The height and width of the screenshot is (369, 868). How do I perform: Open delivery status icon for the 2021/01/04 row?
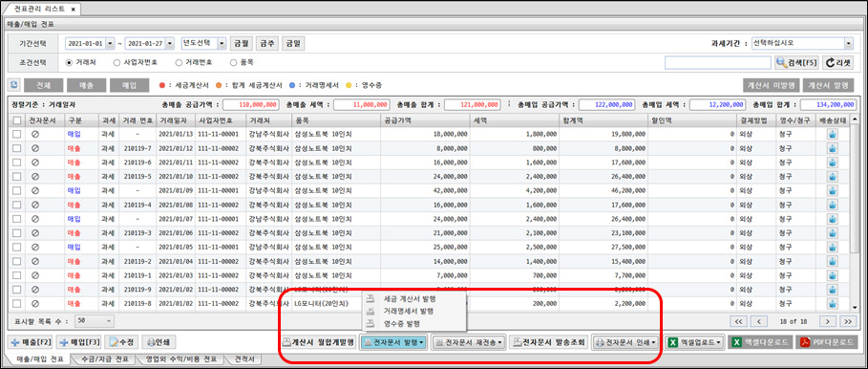click(834, 261)
